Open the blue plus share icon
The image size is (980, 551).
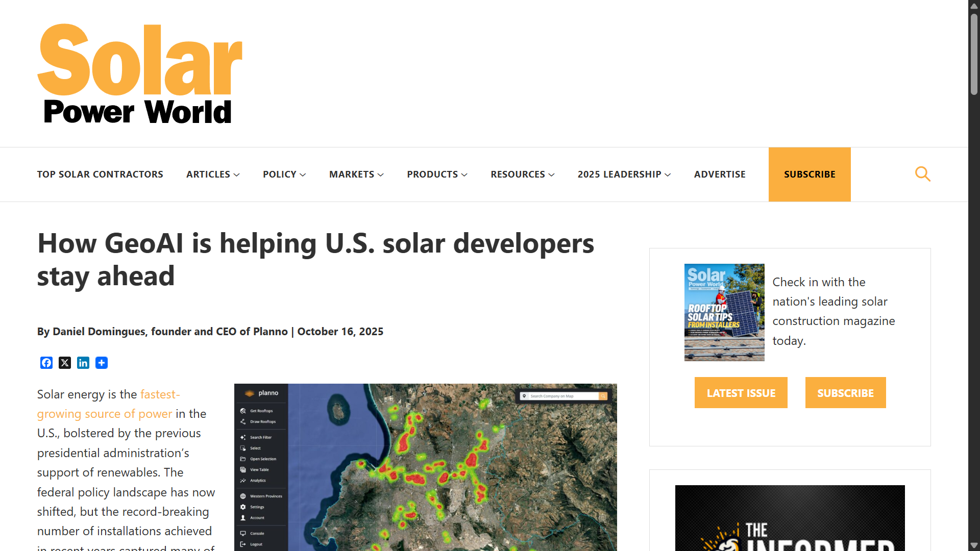tap(102, 363)
